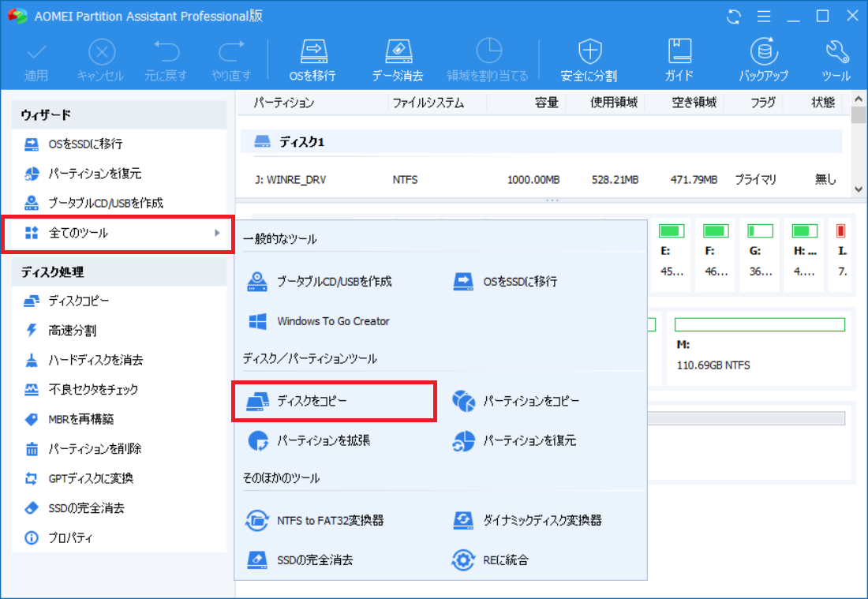This screenshot has height=599, width=868.
Task: Choose 高速分割 in the sidebar
Action: [119, 331]
